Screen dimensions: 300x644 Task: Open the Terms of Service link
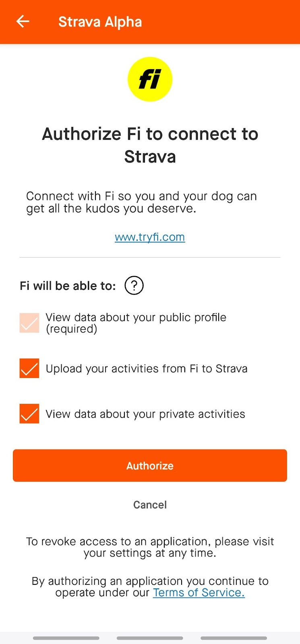coord(199,592)
